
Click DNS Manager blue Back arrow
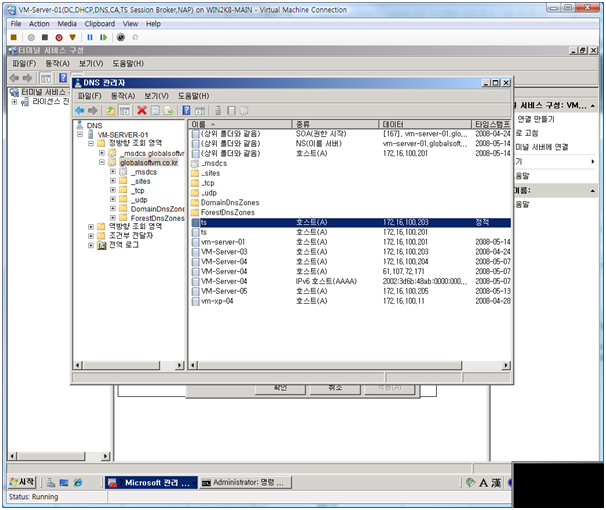[80, 111]
